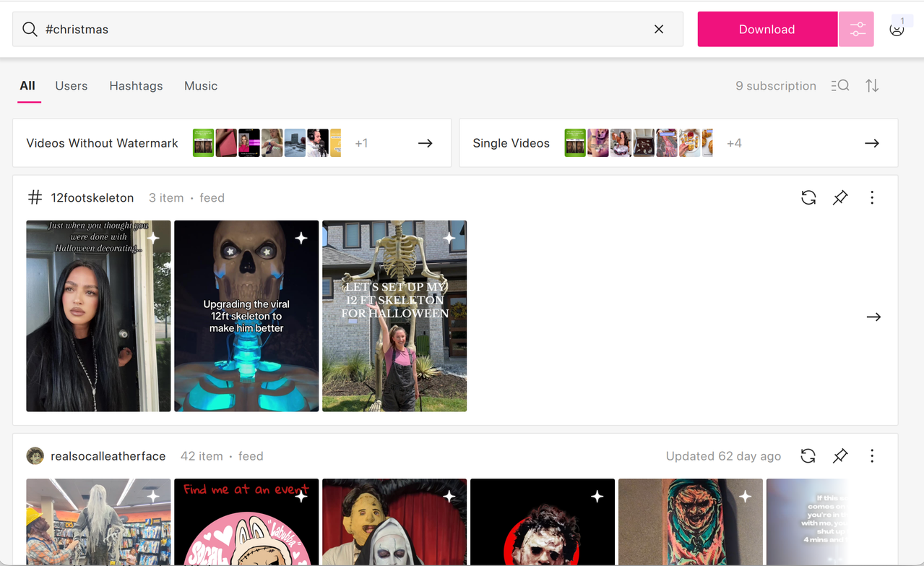Screen dimensions: 924x566
Task: Click sparkle icon on bookstore thumbnail
Action: (153, 497)
